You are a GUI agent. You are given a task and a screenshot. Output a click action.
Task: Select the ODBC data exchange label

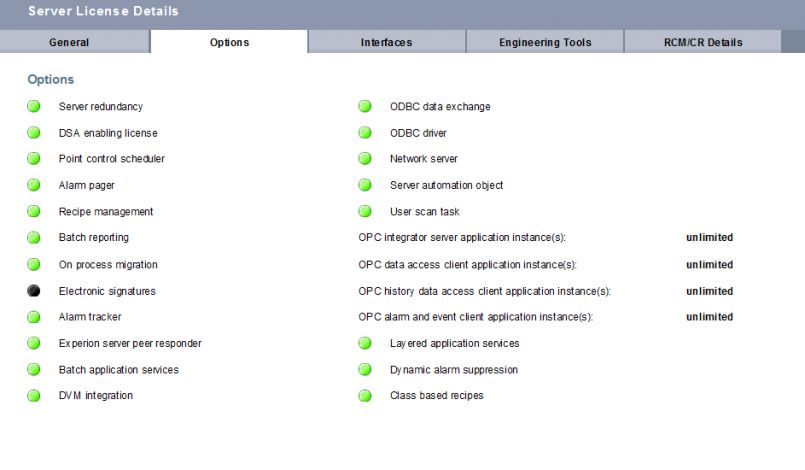(x=440, y=106)
